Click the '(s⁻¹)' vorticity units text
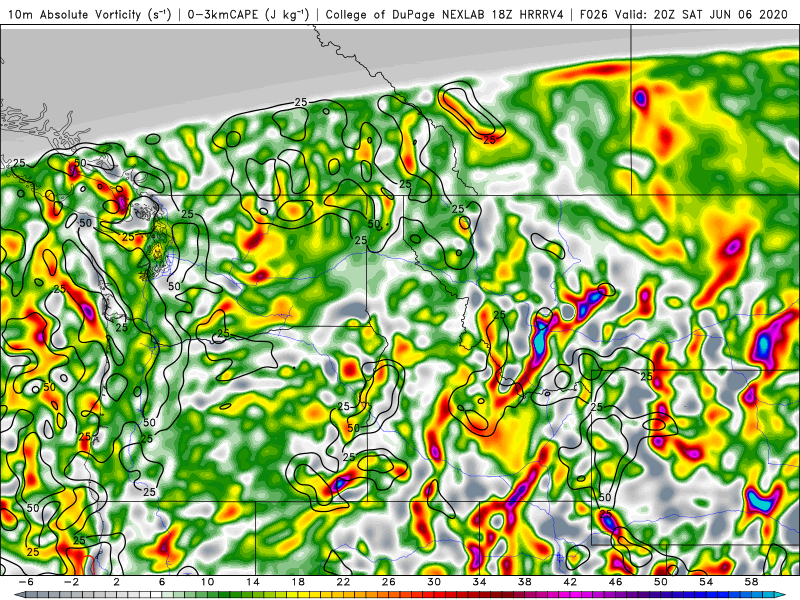Screen dimensions: 800x600 coord(159,14)
